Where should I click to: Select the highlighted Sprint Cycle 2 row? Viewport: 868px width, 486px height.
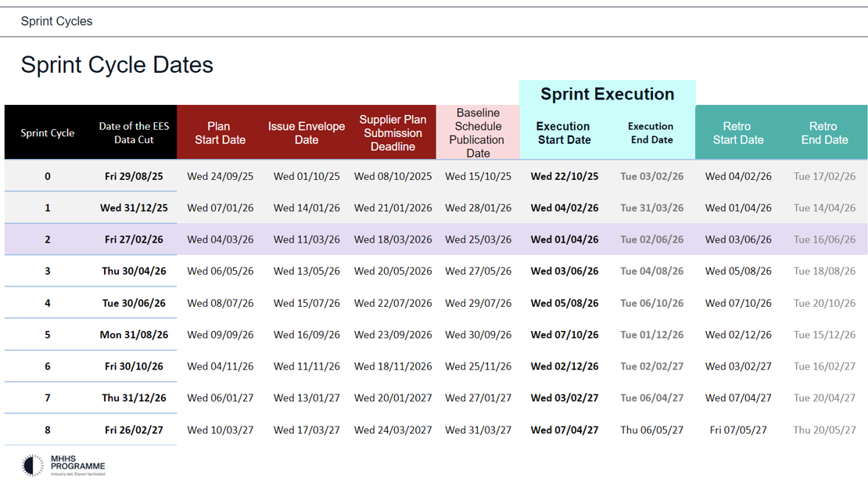click(x=434, y=239)
